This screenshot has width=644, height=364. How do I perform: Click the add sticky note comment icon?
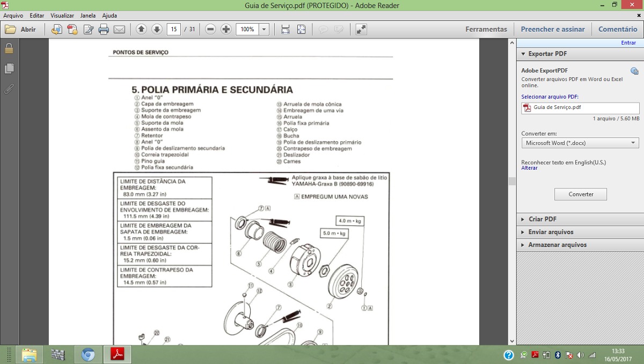pos(323,30)
